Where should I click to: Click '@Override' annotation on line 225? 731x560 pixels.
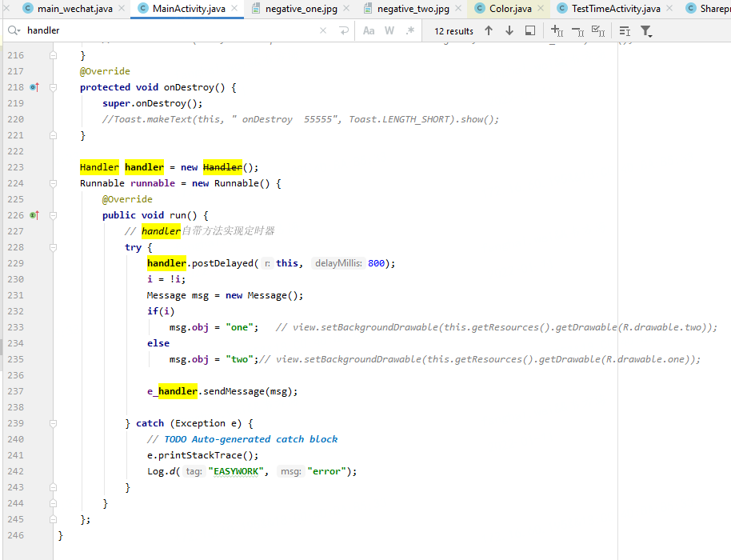(127, 199)
